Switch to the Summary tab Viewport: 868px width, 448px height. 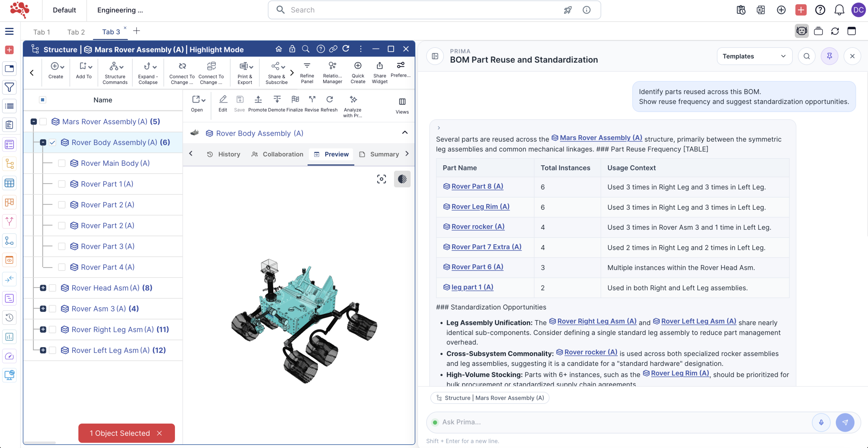point(384,154)
